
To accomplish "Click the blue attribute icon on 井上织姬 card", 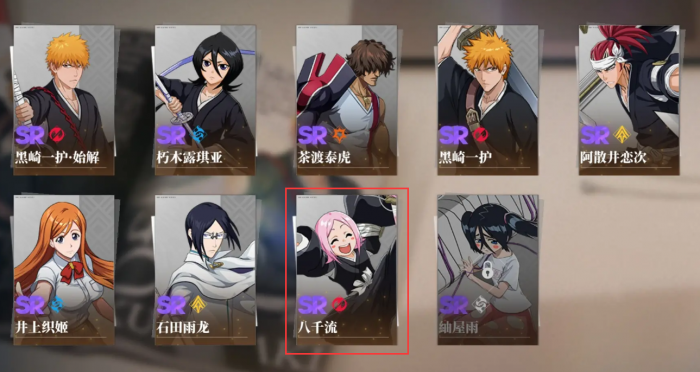I will (x=57, y=304).
